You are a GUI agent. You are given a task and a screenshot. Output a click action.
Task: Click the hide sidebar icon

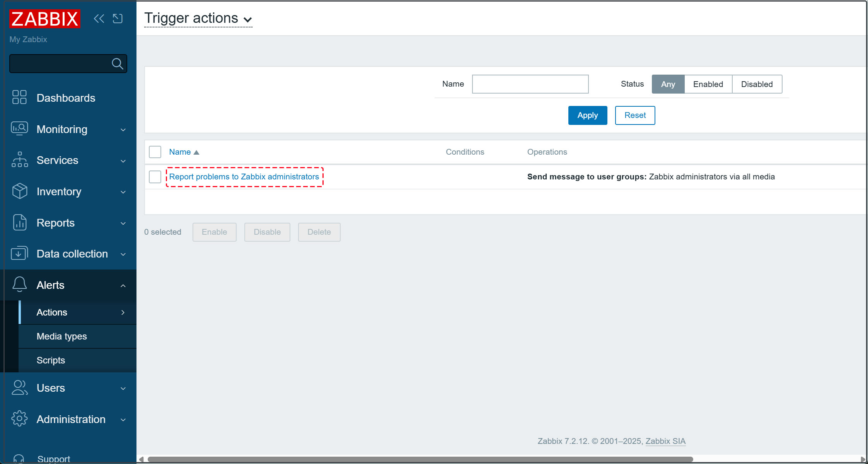pyautogui.click(x=118, y=19)
